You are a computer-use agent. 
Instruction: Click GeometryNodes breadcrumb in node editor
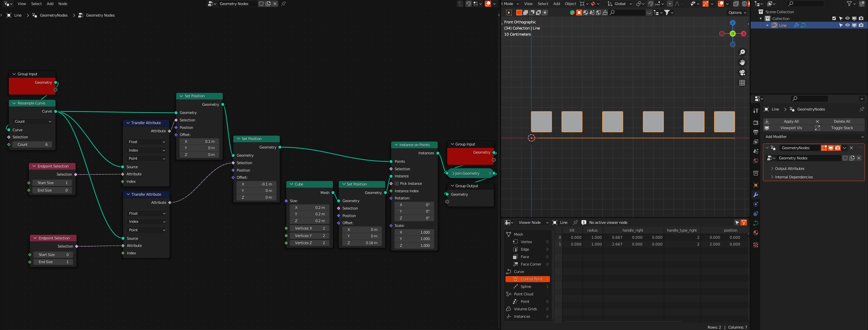[54, 15]
